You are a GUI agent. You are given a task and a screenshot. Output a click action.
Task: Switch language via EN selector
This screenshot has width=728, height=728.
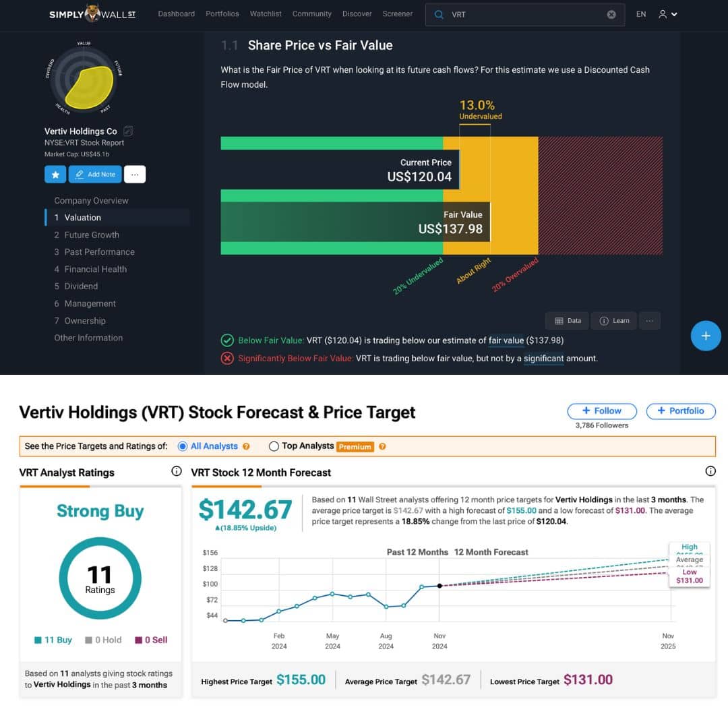pyautogui.click(x=641, y=14)
